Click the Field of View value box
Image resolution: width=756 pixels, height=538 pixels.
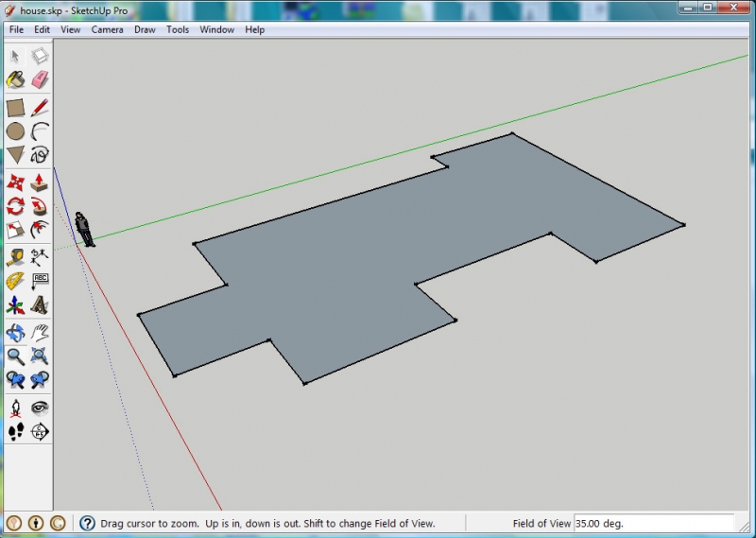pyautogui.click(x=654, y=524)
